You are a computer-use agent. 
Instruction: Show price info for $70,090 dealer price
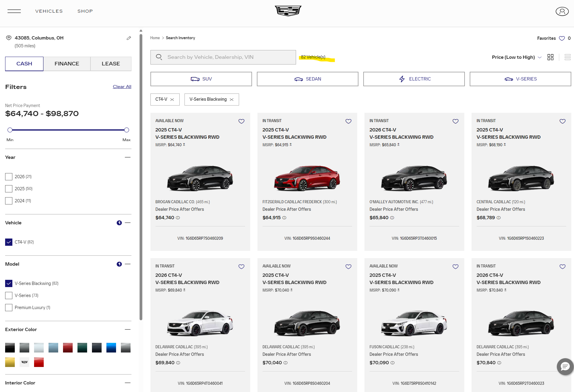(x=393, y=363)
